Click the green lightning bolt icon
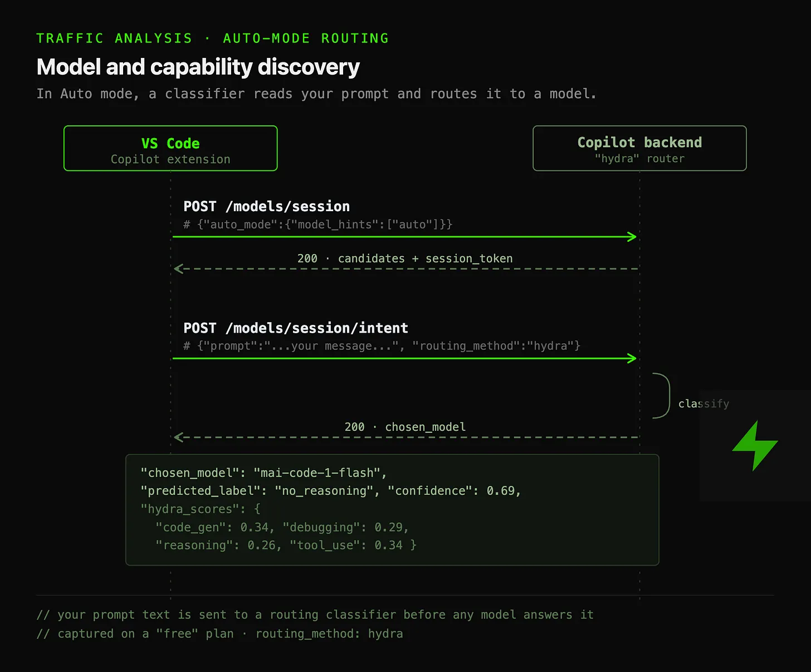The image size is (811, 672). (x=755, y=446)
